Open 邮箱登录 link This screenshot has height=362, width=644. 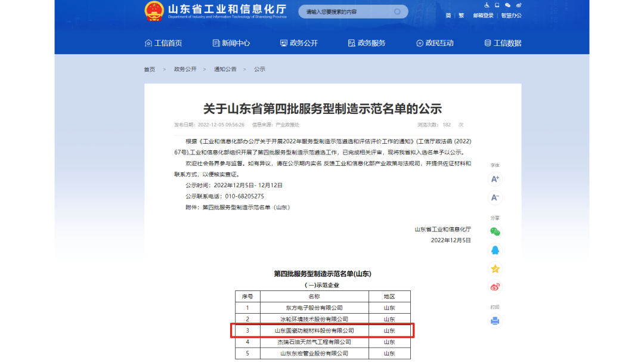[483, 16]
